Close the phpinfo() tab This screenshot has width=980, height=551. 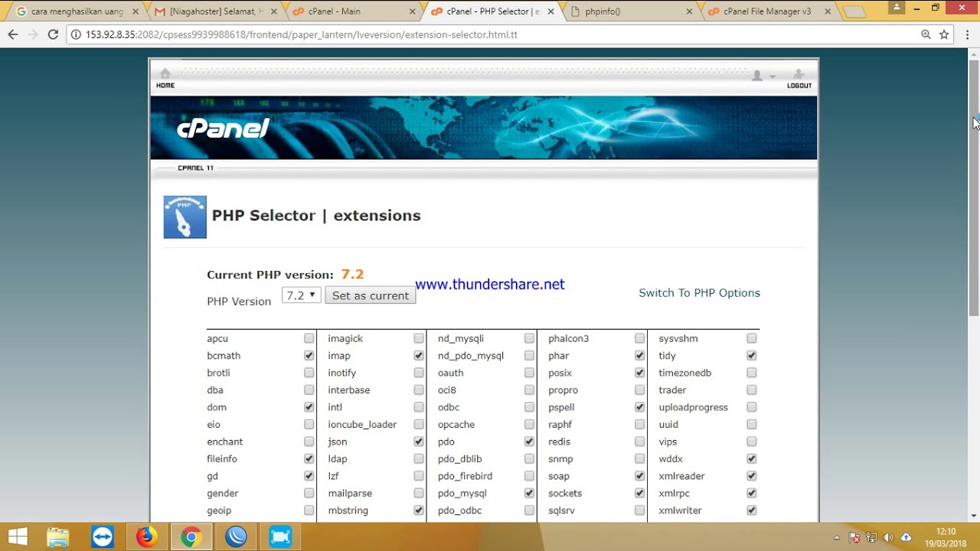click(x=689, y=11)
